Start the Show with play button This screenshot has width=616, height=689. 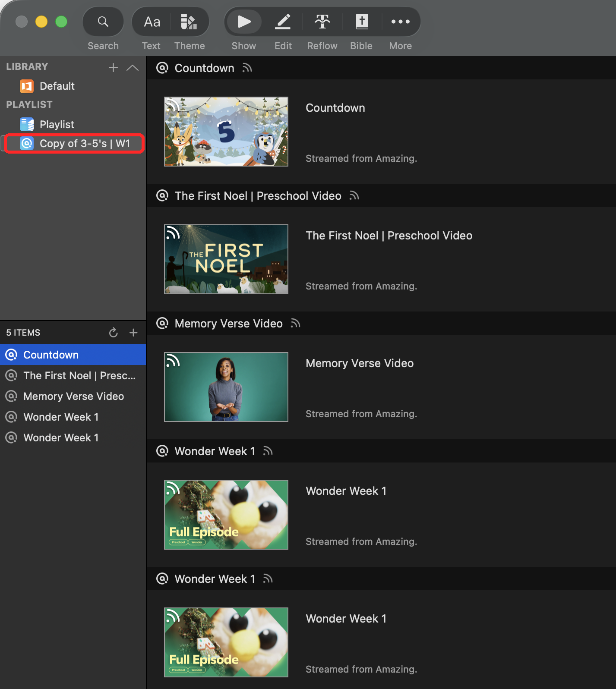point(244,22)
